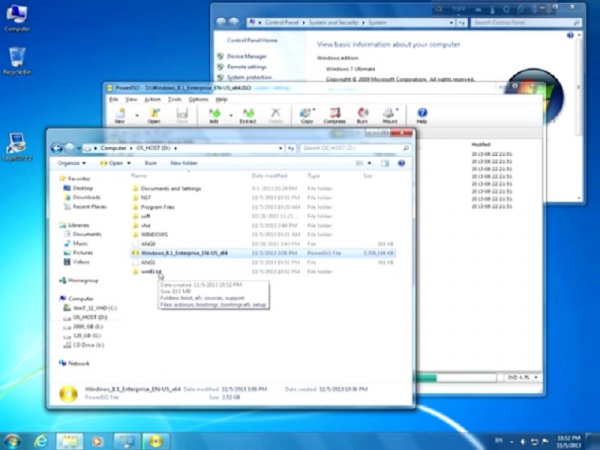Click the Extract icon in PowerISO toolbar
The width and height of the screenshot is (600, 450).
(248, 115)
